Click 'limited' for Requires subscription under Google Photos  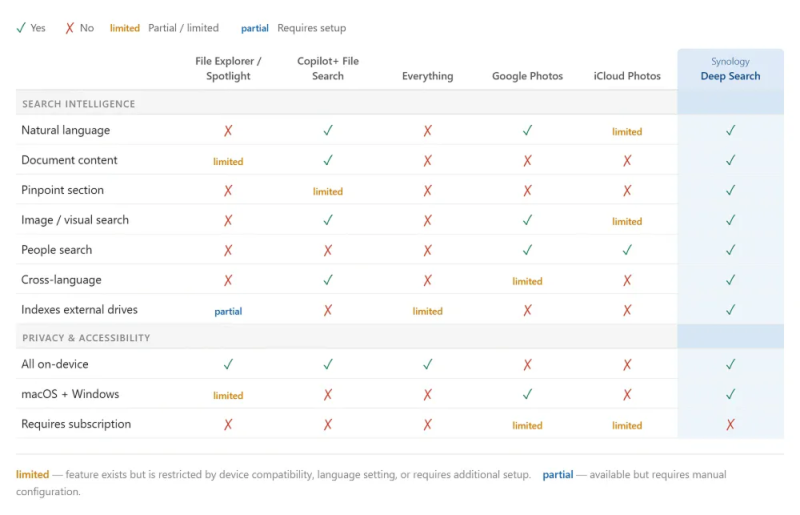528,426
